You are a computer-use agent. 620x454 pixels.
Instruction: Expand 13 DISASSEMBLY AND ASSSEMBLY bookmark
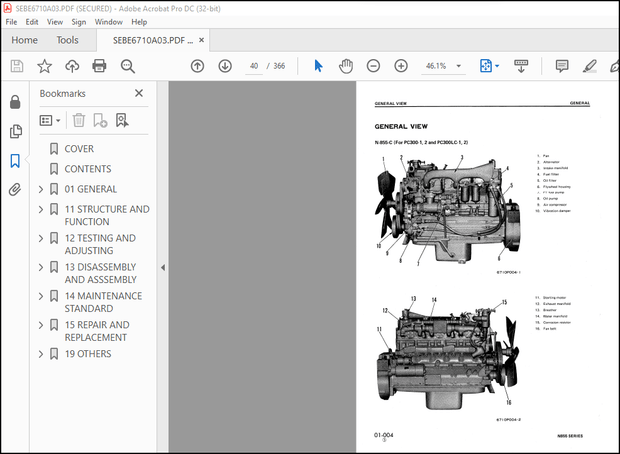coord(41,267)
